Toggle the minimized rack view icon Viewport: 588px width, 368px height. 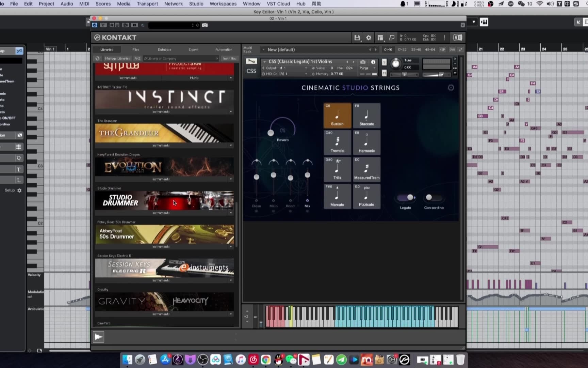pos(392,37)
